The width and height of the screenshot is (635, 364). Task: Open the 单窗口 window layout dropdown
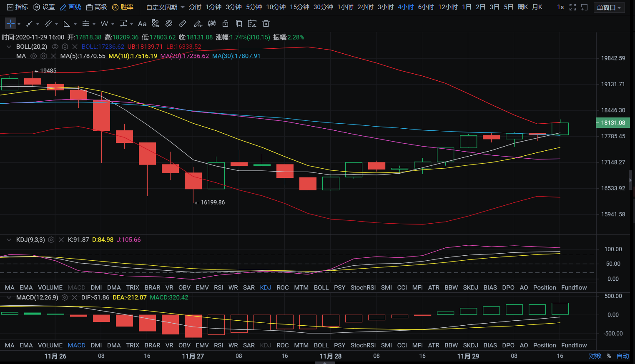(609, 7)
